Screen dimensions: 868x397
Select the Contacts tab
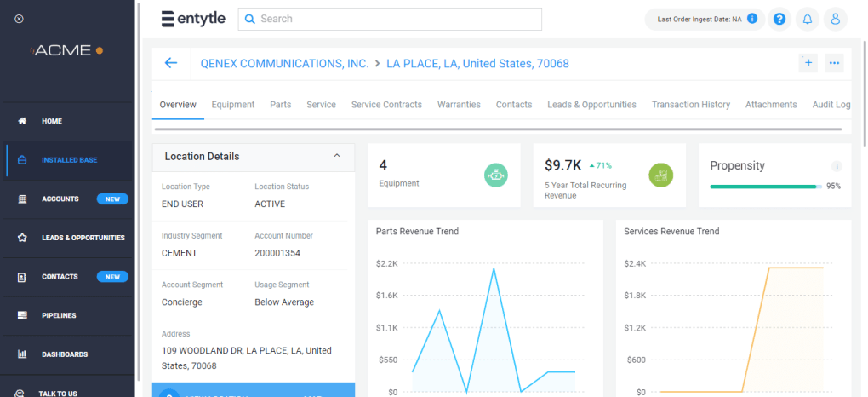pos(514,104)
